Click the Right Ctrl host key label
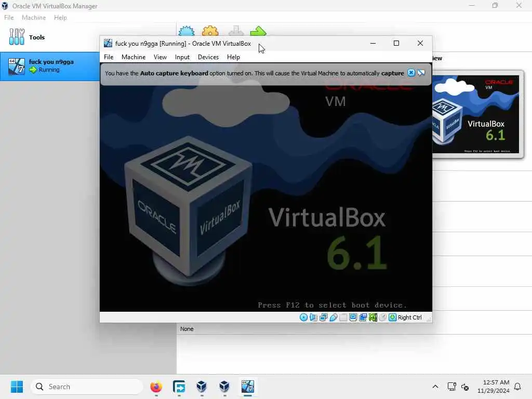The image size is (532, 399). tap(410, 317)
